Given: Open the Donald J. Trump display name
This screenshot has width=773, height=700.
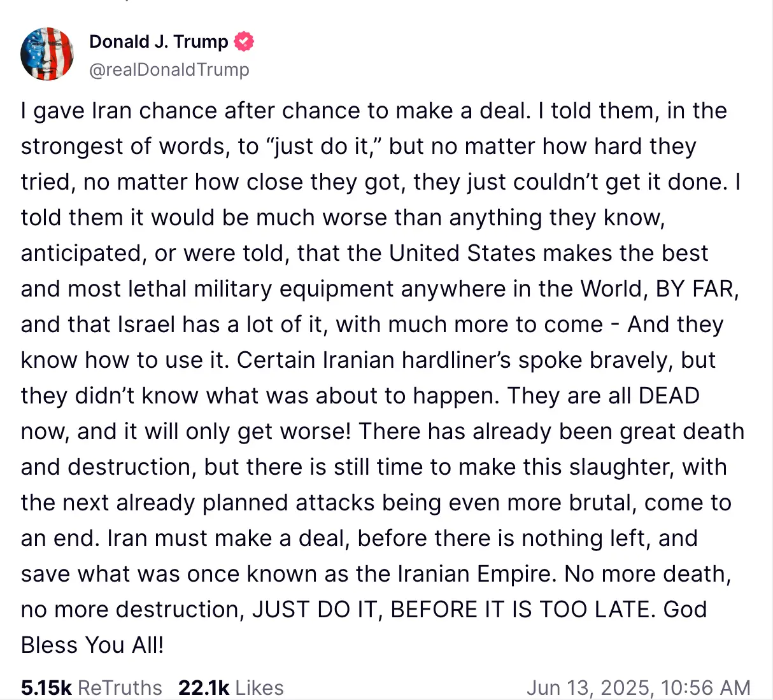Looking at the screenshot, I should tap(159, 41).
